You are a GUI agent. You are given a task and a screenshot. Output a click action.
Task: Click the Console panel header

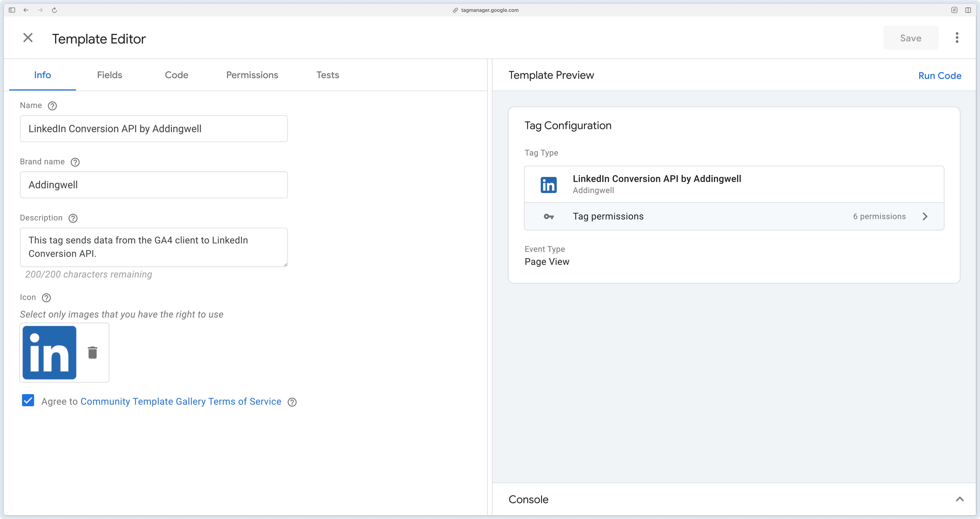(x=734, y=499)
